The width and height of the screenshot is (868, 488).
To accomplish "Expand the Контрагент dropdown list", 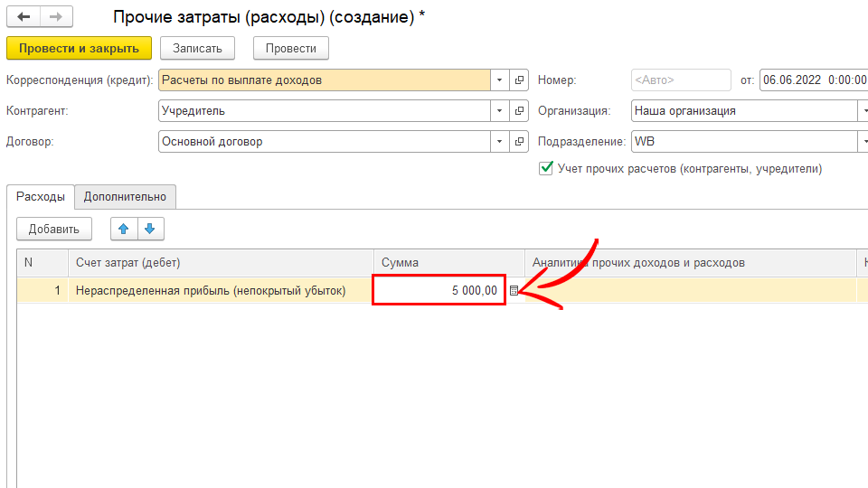I will [x=500, y=111].
